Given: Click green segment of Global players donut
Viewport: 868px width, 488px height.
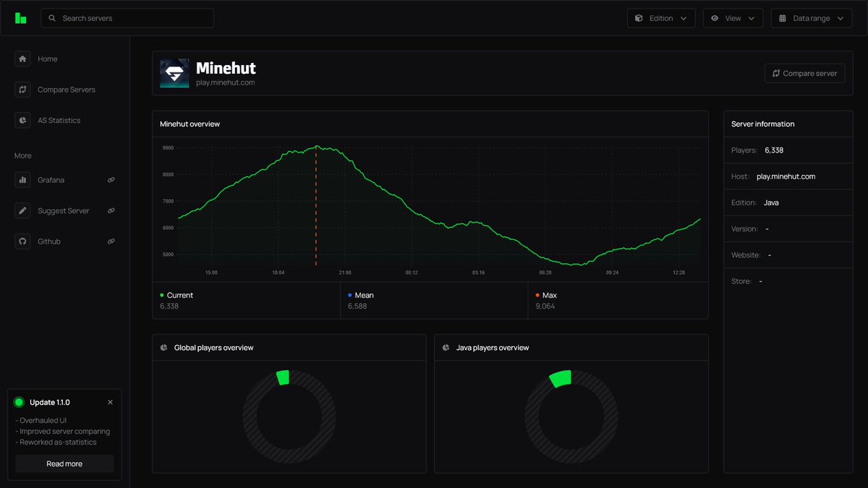Looking at the screenshot, I should 283,377.
